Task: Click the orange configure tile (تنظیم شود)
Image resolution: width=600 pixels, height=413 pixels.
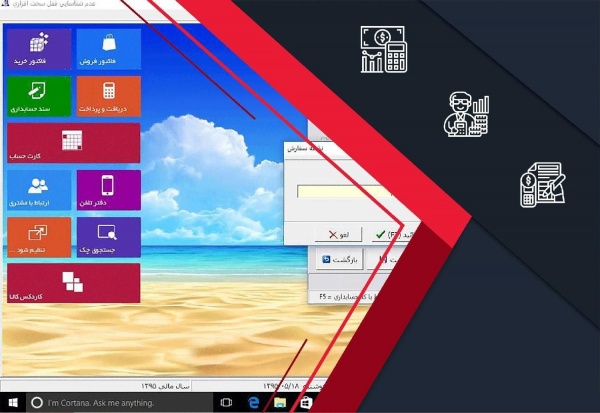Action: click(39, 237)
